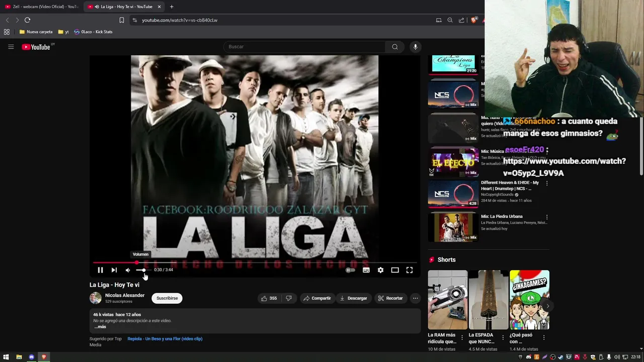Open the Windows Start button

(6, 357)
